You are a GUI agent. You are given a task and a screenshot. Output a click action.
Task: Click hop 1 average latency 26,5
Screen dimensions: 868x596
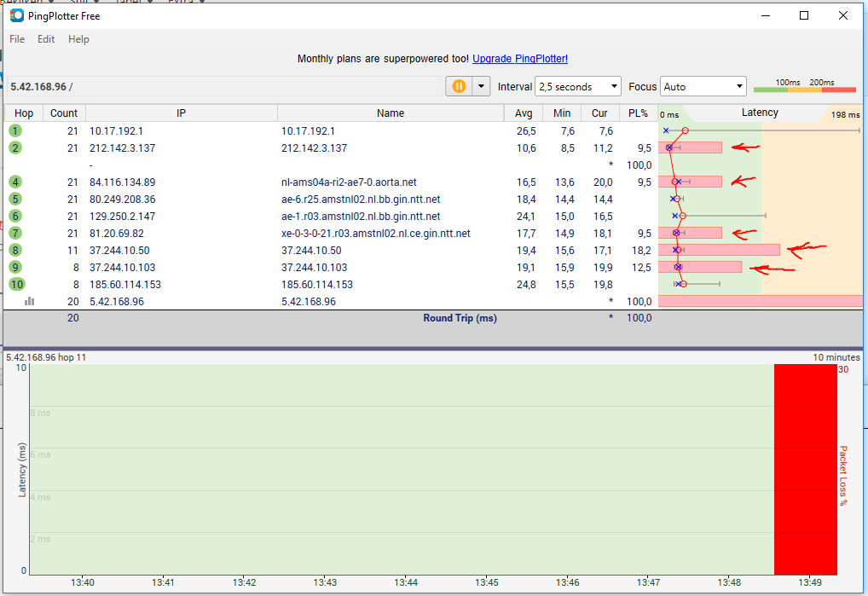tap(526, 131)
